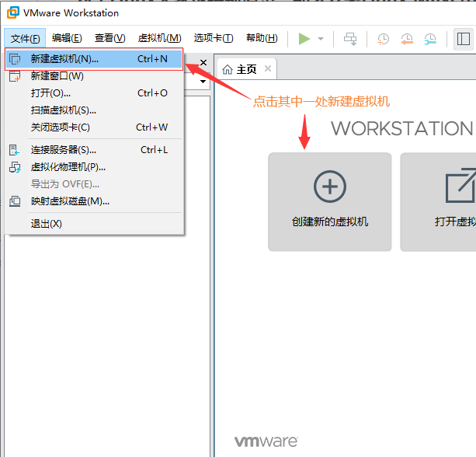Select 映射虚拟磁盘(M)... entry
476x457 pixels.
[x=94, y=201]
